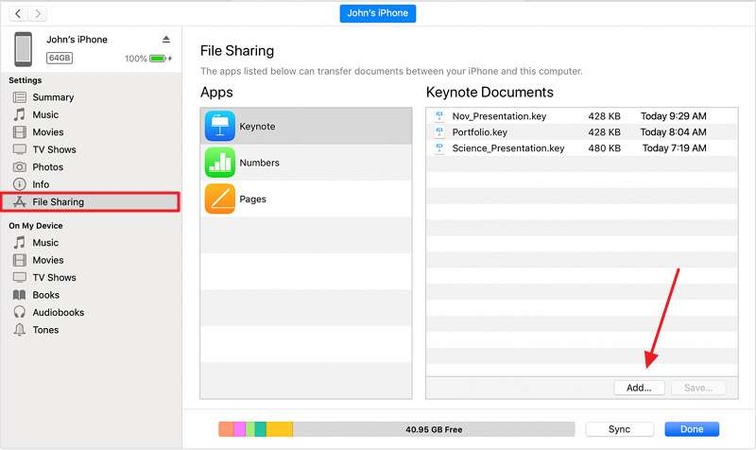Click the Sync button
The width and height of the screenshot is (756, 450).
pos(619,429)
